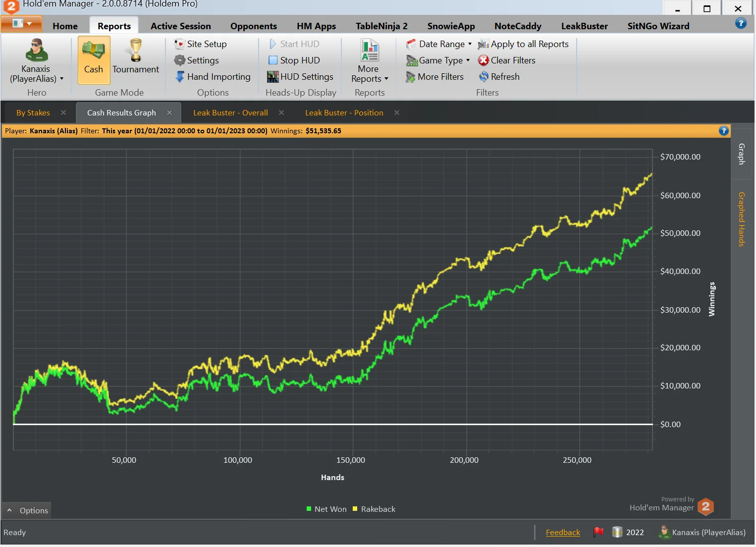Click the Feedback link

pos(563,533)
